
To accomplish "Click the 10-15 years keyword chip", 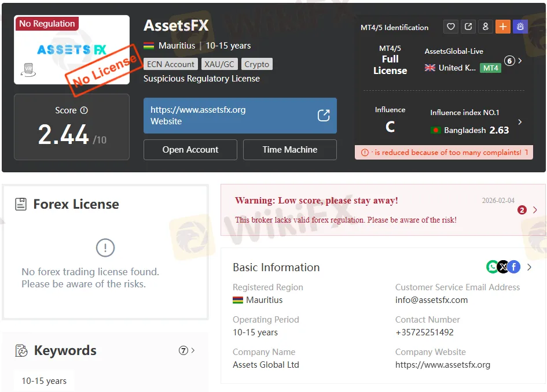I will point(44,381).
